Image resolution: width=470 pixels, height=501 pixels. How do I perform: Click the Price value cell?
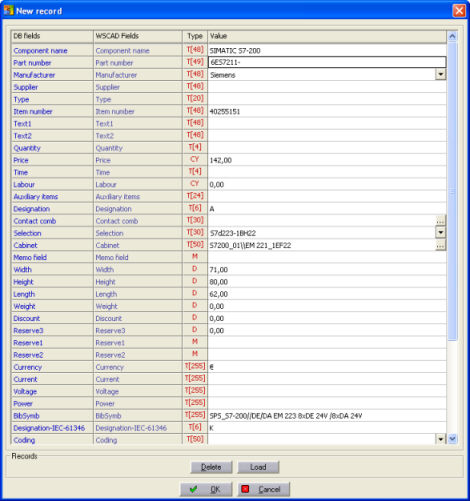pyautogui.click(x=327, y=160)
